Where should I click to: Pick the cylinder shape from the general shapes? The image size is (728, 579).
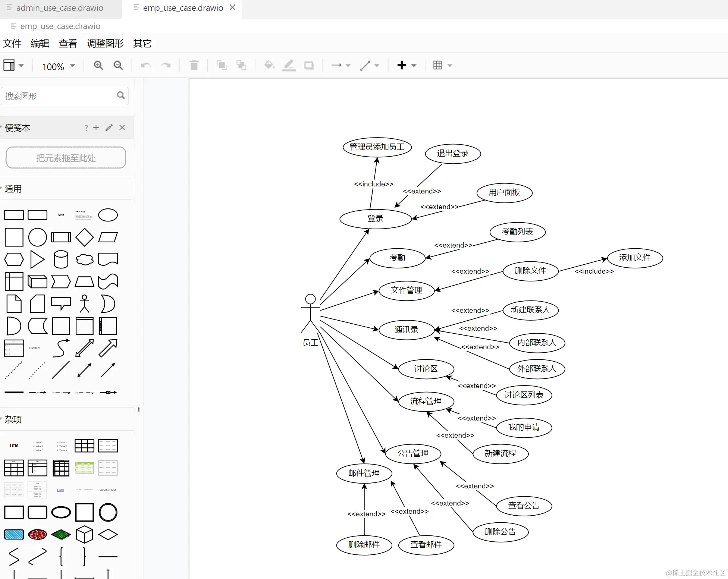coord(61,259)
